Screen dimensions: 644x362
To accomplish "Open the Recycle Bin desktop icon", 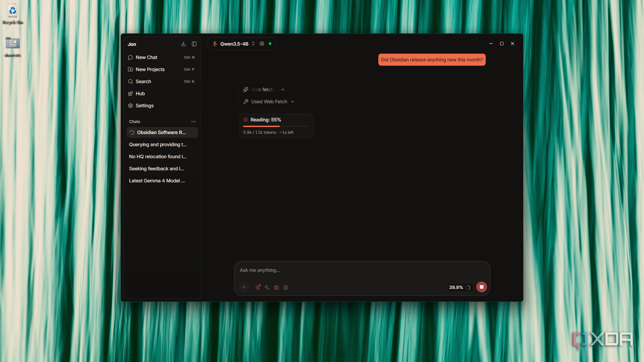I will click(x=13, y=14).
